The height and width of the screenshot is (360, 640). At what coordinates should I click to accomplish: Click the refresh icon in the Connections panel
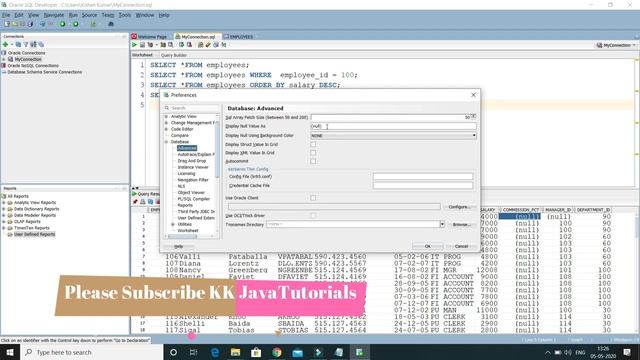point(18,44)
